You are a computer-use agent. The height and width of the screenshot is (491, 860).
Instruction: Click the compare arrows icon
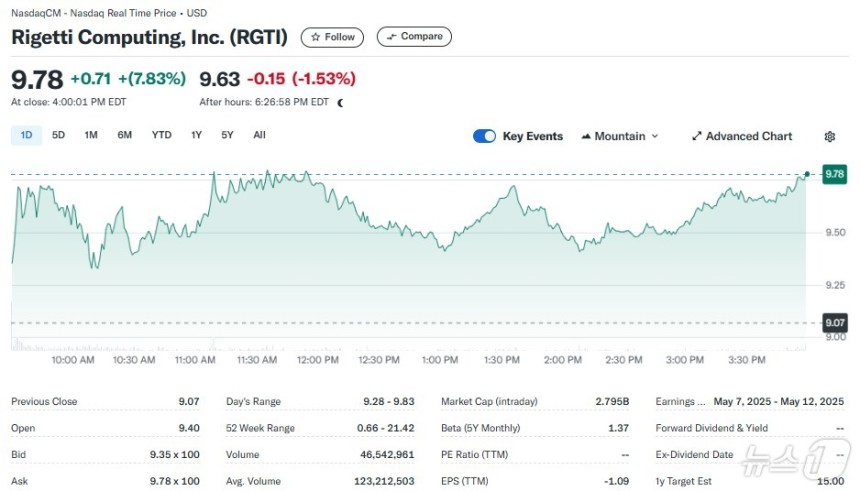point(392,37)
